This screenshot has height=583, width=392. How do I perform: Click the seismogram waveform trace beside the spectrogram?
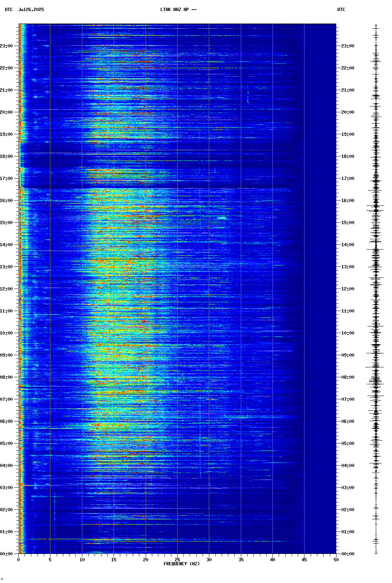coord(375,289)
